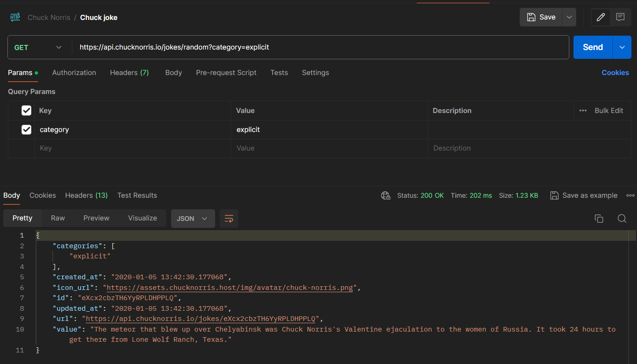
Task: Toggle the wrap lines icon
Action: tap(229, 219)
